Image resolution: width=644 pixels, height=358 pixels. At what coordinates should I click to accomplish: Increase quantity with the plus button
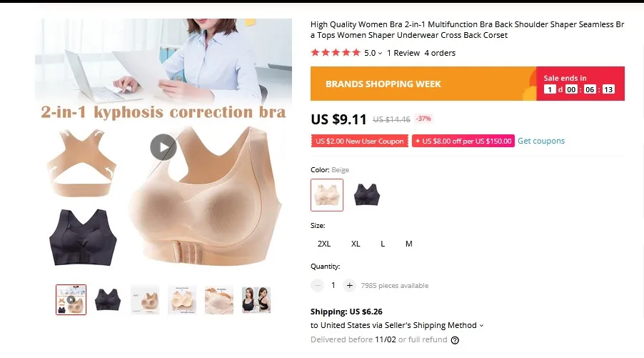click(350, 285)
